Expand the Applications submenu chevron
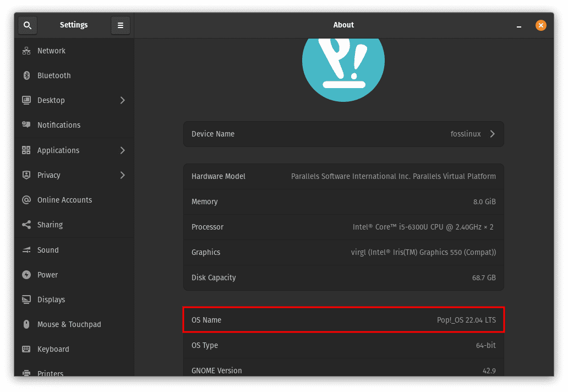 tap(122, 150)
